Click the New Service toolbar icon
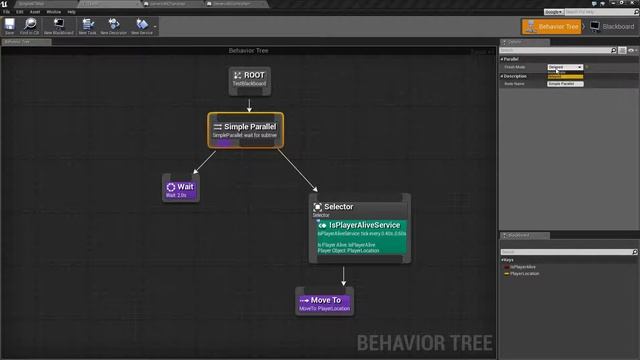Viewport: 640px width, 360px height. click(142, 26)
